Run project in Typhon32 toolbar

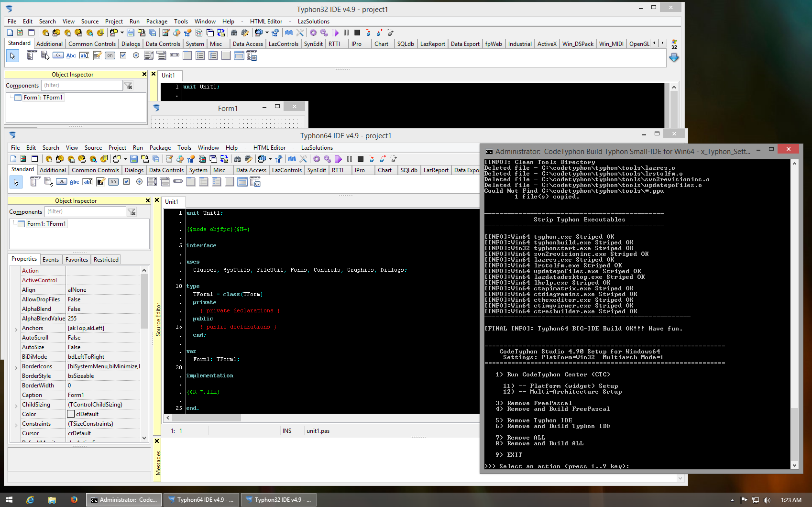(335, 33)
